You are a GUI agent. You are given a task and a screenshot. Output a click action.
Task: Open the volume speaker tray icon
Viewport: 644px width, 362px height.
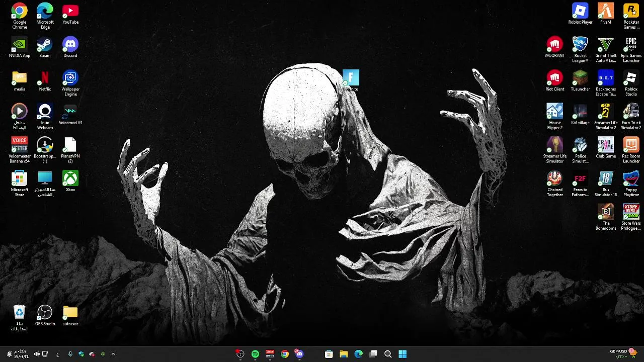coord(37,354)
